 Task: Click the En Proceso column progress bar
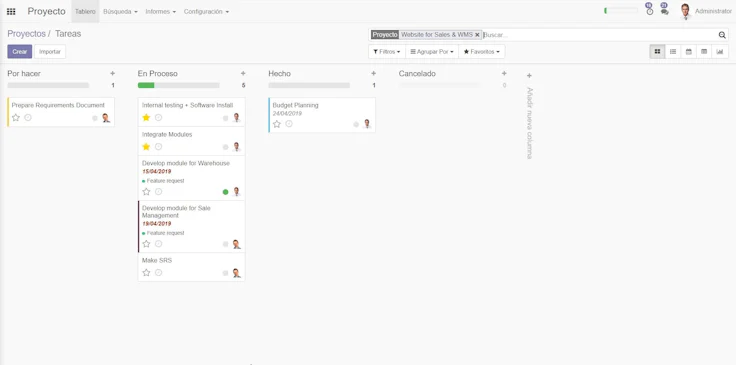[x=178, y=85]
